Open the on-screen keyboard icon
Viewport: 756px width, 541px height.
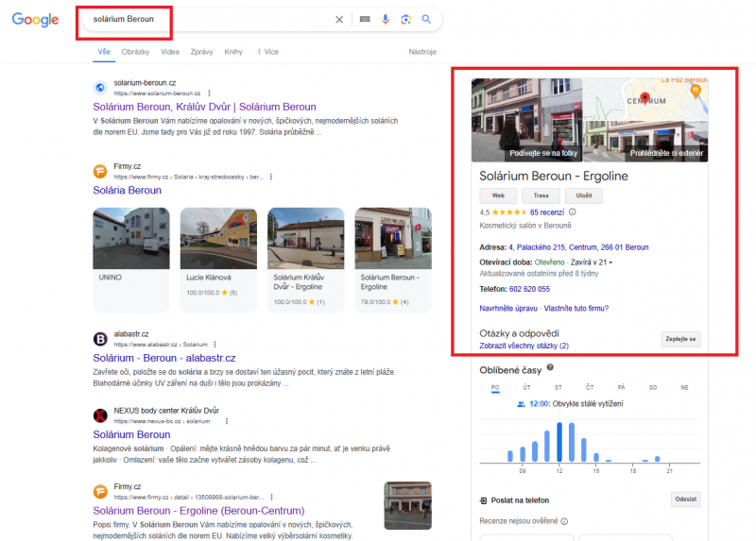click(x=365, y=19)
